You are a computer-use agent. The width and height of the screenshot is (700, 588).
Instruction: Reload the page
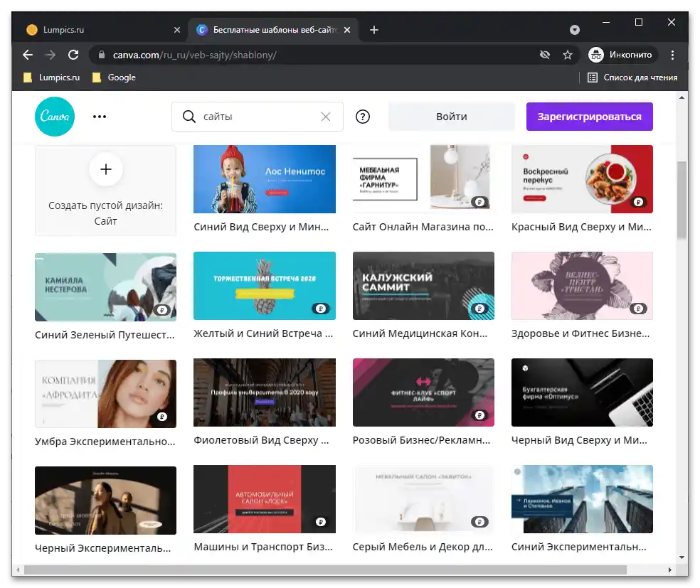[x=73, y=55]
